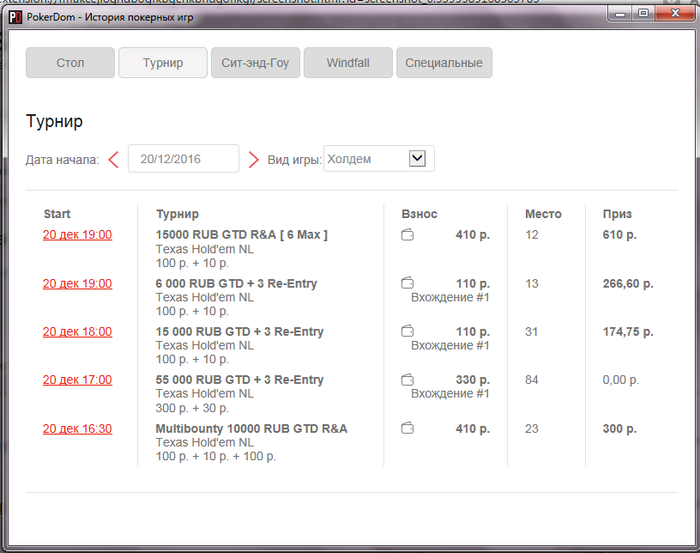700x553 pixels.
Task: Click the prize value 610 р.
Action: click(620, 235)
